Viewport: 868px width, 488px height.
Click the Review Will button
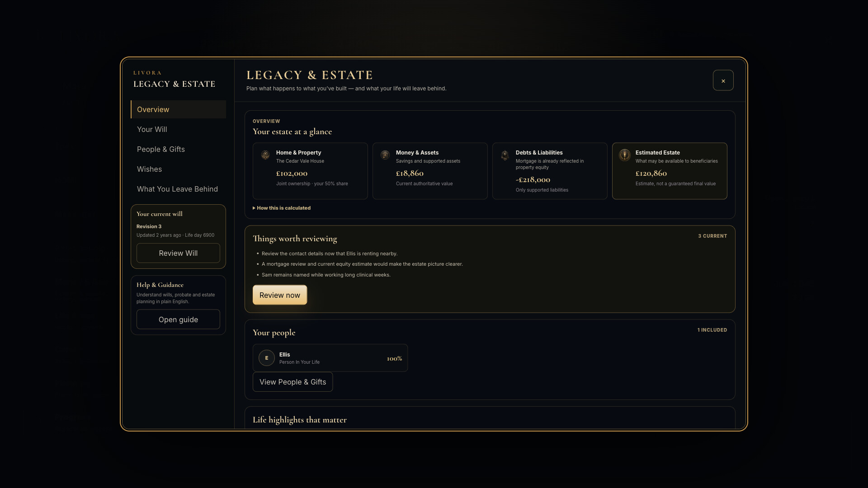178,253
